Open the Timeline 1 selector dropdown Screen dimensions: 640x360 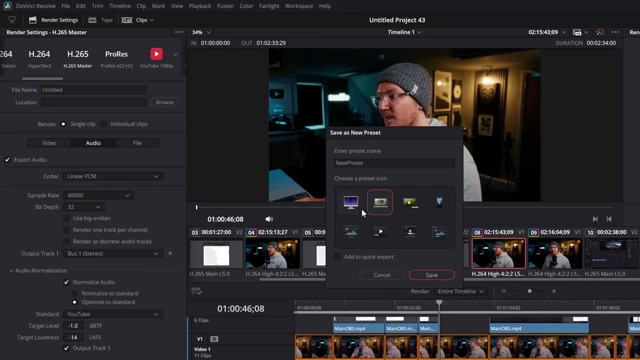click(404, 32)
